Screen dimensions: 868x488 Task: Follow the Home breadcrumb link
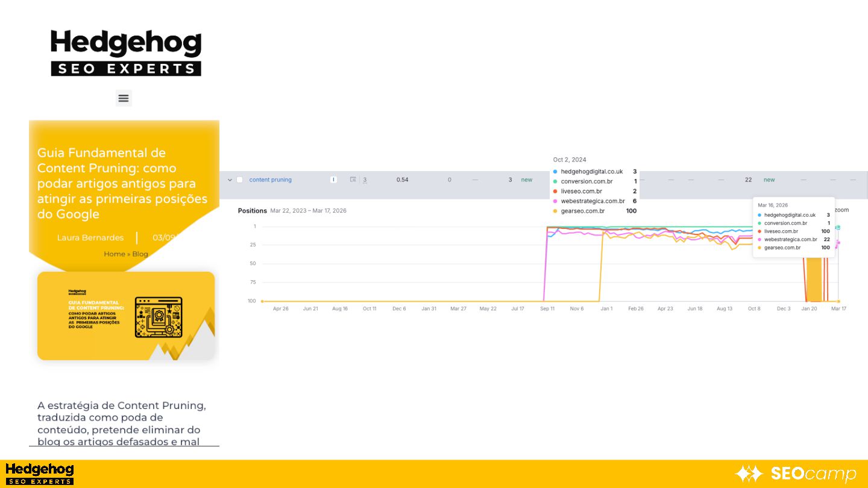click(114, 254)
